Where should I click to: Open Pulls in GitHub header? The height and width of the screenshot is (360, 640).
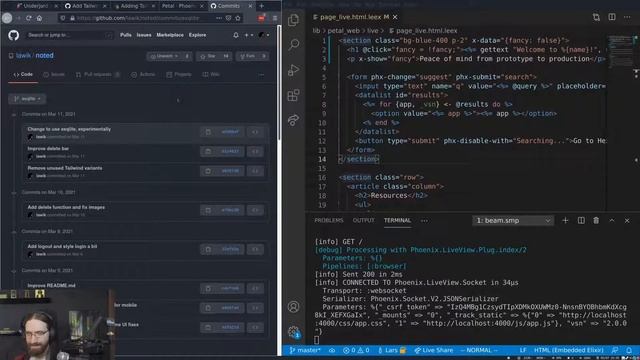pos(126,35)
